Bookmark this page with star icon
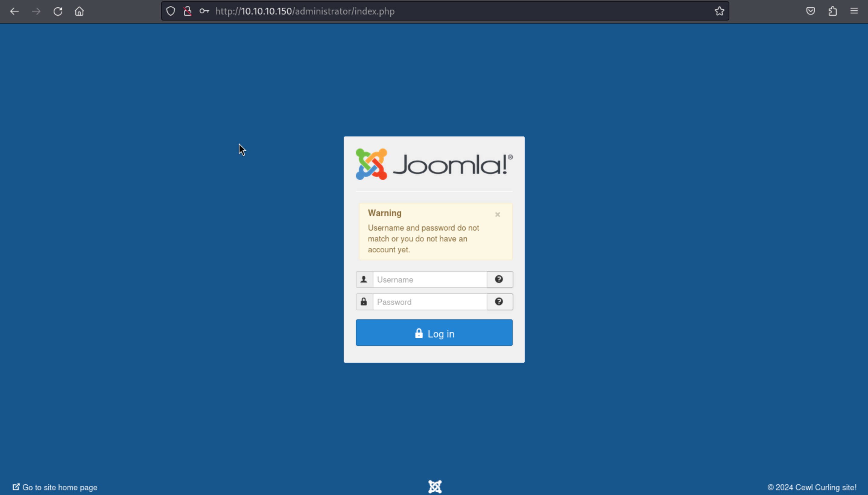868x495 pixels. tap(719, 11)
